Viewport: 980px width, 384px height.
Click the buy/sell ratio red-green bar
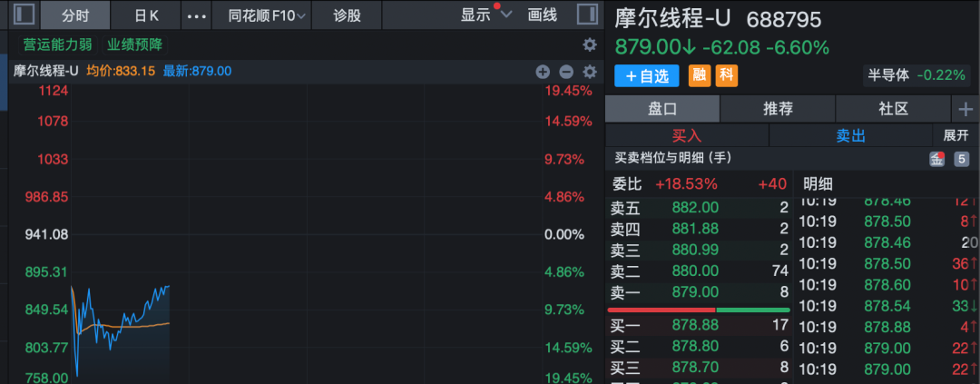[699, 310]
